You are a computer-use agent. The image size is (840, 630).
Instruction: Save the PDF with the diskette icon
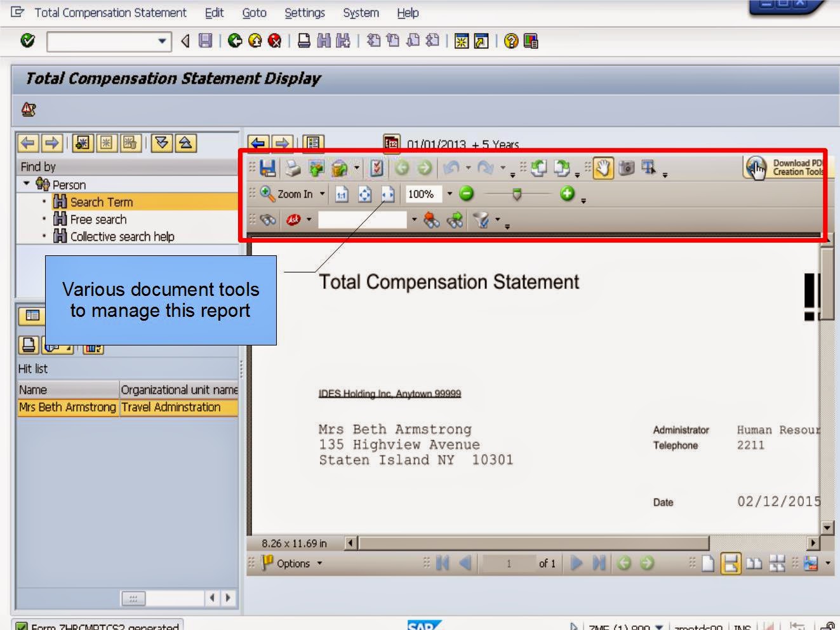266,168
